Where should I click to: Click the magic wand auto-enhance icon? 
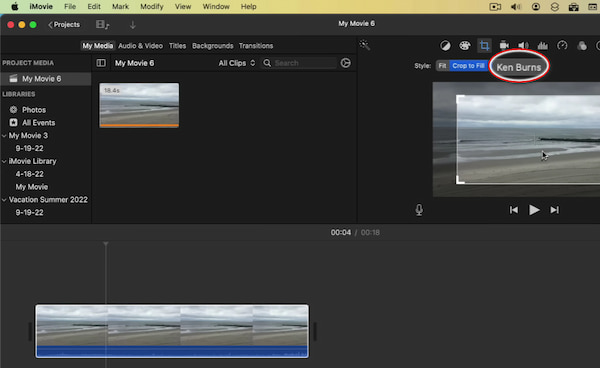pos(365,45)
